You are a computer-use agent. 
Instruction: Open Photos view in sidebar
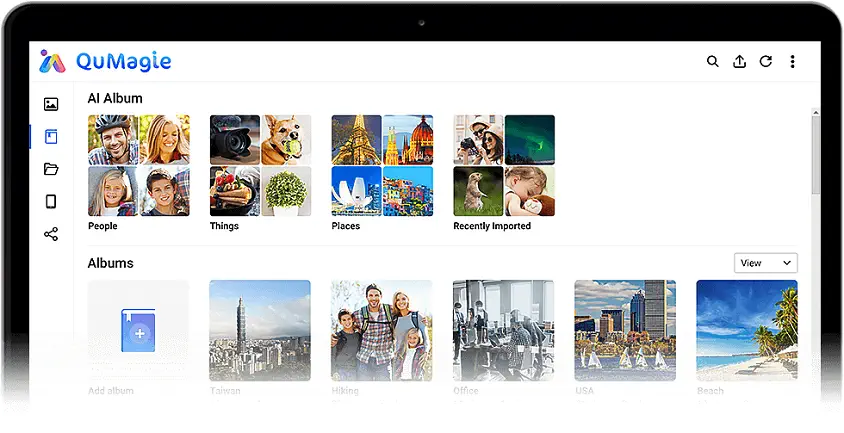click(51, 104)
